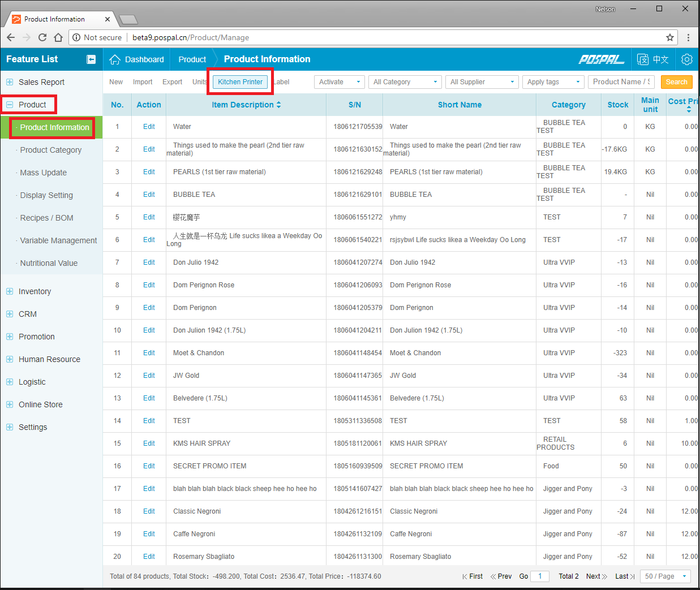Image resolution: width=700 pixels, height=590 pixels.
Task: Click the Stock column header
Action: [x=618, y=105]
